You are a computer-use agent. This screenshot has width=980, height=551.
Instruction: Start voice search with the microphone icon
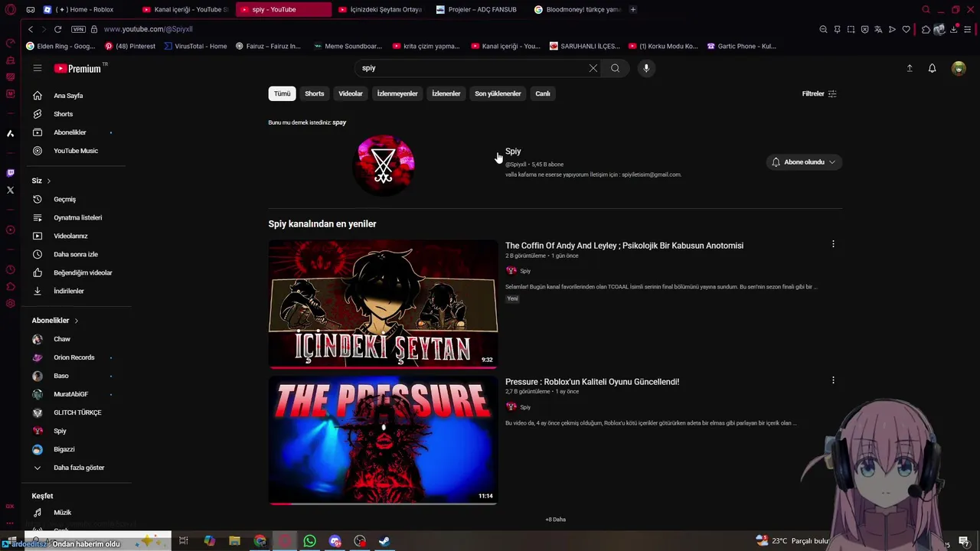click(646, 68)
